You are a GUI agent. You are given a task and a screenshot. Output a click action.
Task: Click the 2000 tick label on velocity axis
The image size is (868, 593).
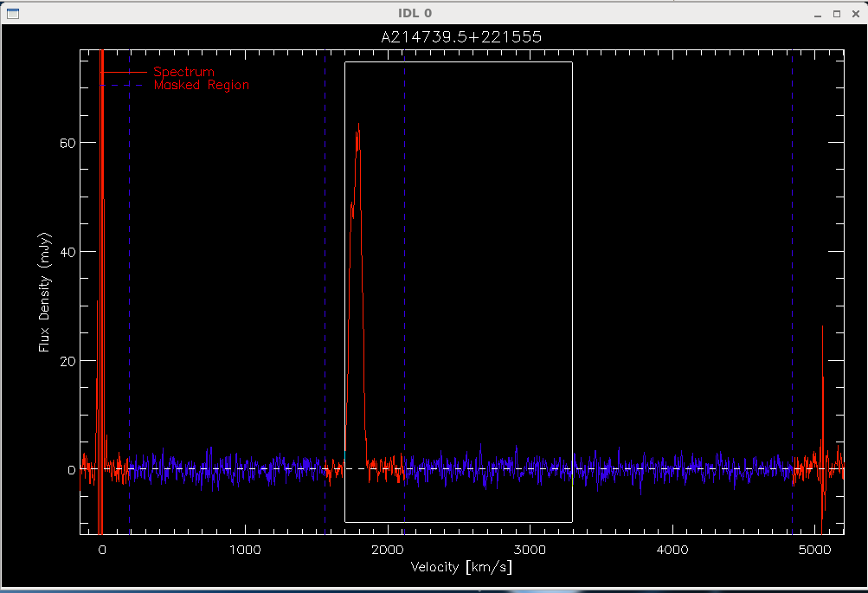coord(388,550)
